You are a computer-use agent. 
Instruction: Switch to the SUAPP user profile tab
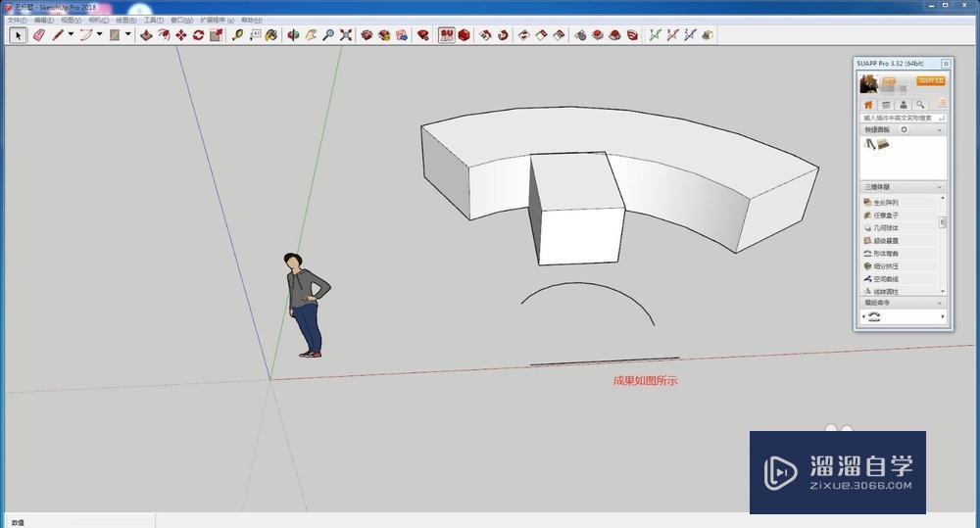click(x=904, y=105)
